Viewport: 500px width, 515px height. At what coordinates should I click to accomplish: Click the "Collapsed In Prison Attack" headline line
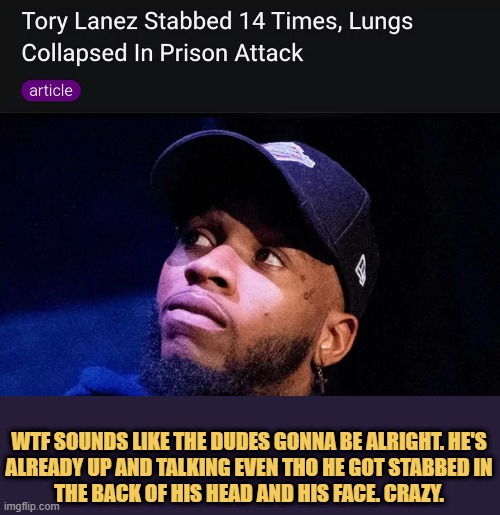tap(162, 53)
